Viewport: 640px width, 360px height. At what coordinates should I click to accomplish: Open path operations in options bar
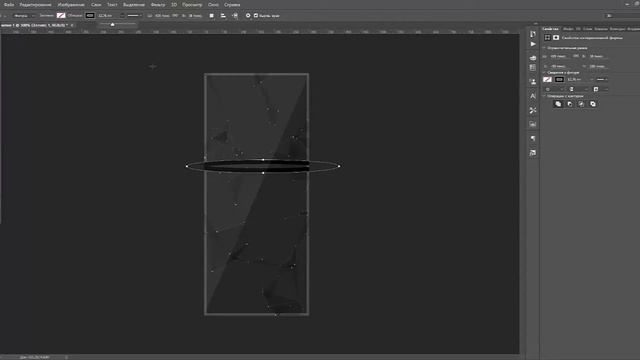pos(211,16)
